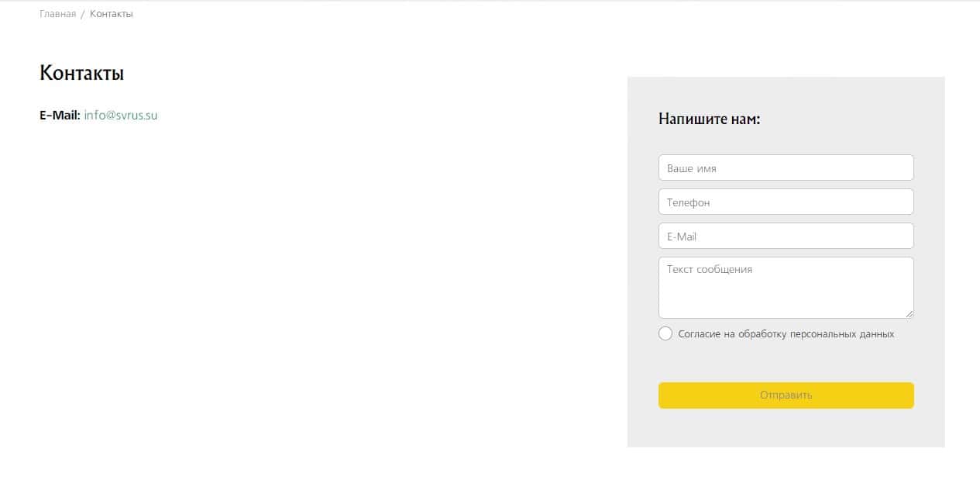Click the gray panel margin right of E-Mail field
Image resolution: width=980 pixels, height=480 pixels.
coord(930,236)
